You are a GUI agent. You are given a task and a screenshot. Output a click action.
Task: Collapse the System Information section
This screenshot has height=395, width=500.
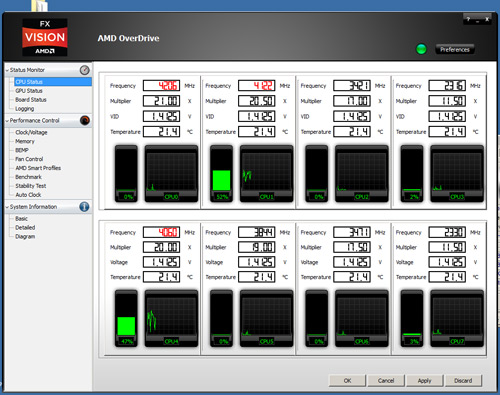(x=7, y=207)
